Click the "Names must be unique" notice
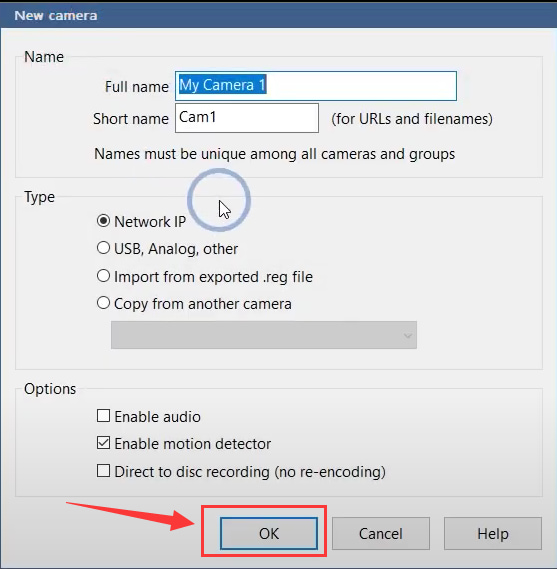Viewport: 557px width, 569px height. click(274, 154)
